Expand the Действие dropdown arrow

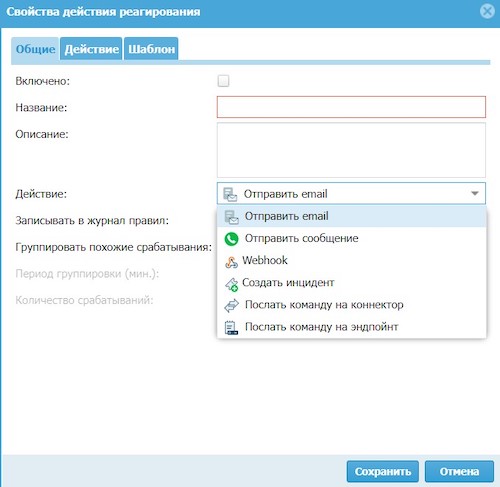475,193
